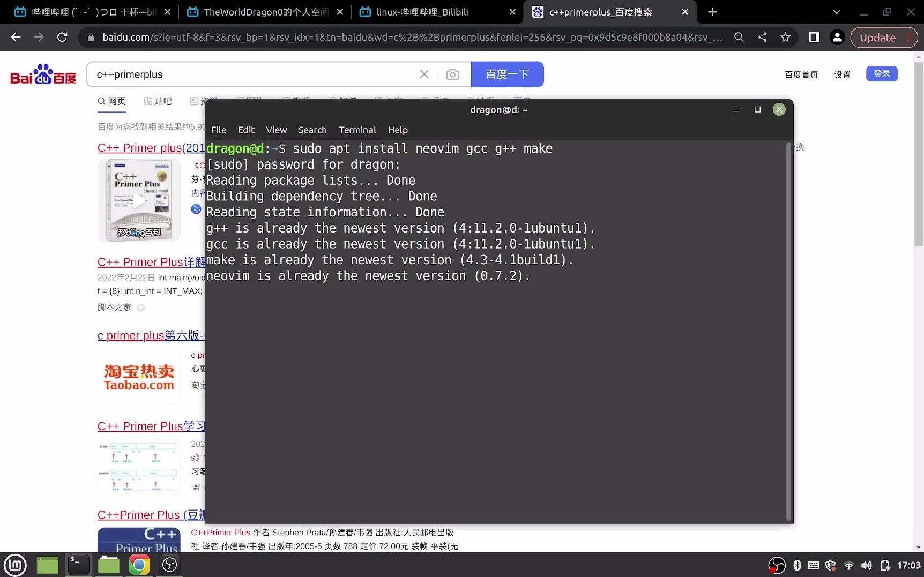This screenshot has width=924, height=577.
Task: Open the Chrome profile avatar menu
Action: click(x=837, y=37)
